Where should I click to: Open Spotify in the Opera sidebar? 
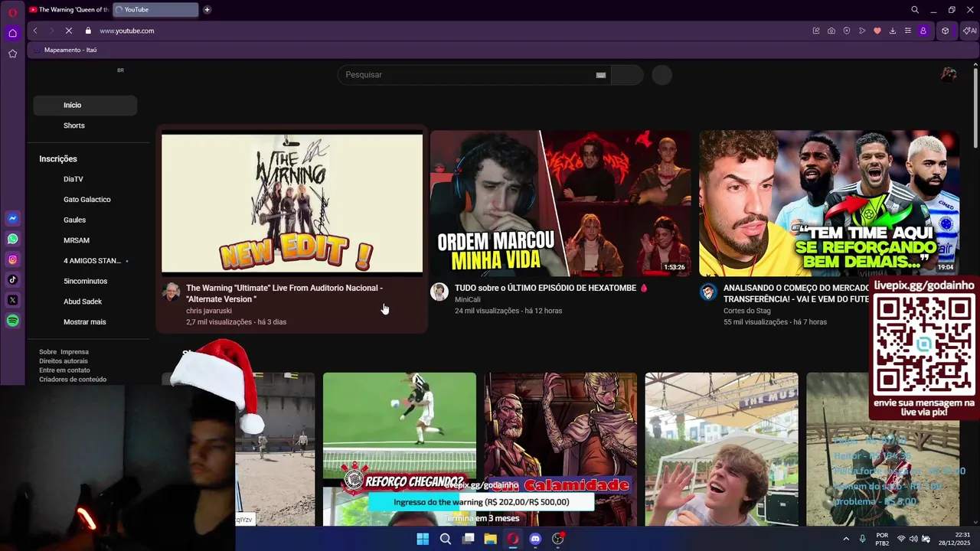[12, 321]
